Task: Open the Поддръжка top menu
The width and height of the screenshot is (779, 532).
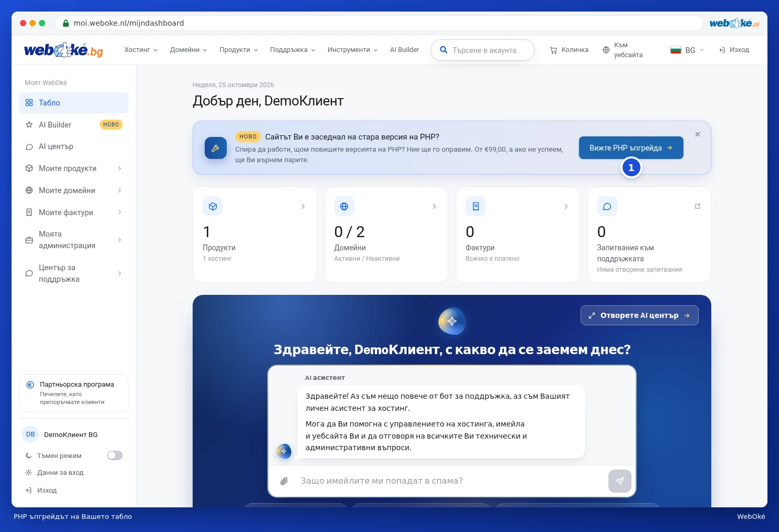Action: pos(292,50)
